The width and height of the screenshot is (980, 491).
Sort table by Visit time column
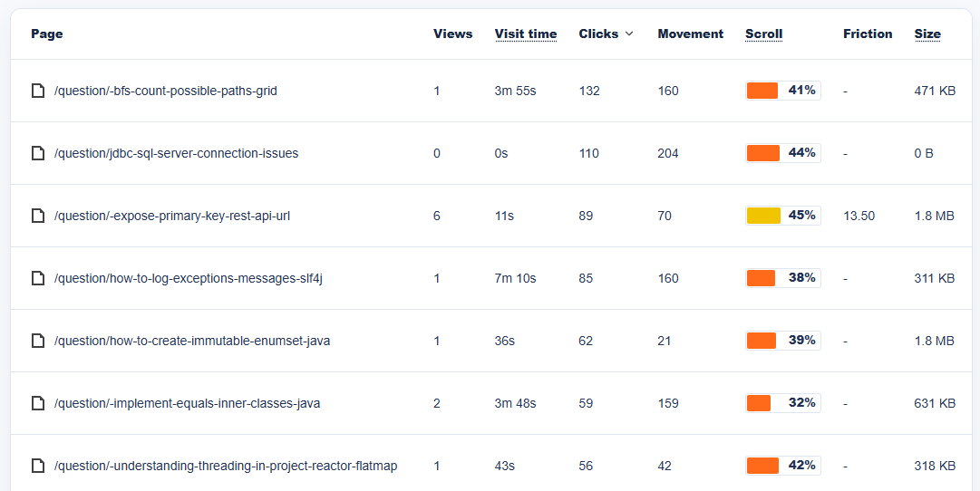pos(526,34)
